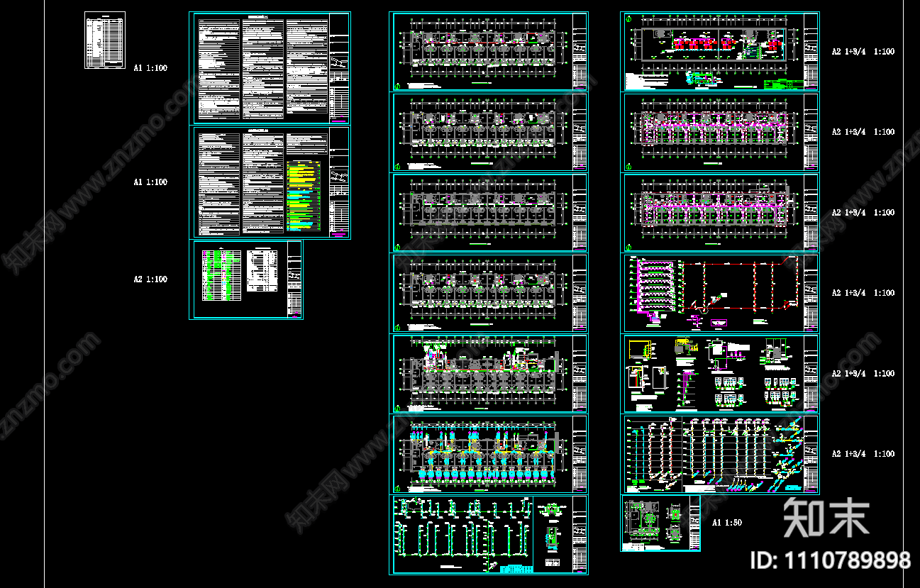The width and height of the screenshot is (920, 588).
Task: Open the right-column sheet with many vertical riser pipes
Action: pos(720,454)
